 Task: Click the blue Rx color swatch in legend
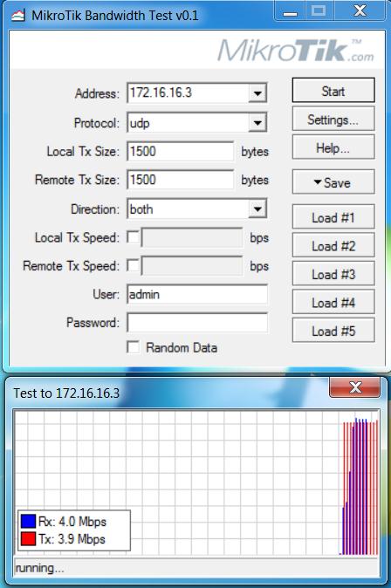[x=28, y=521]
